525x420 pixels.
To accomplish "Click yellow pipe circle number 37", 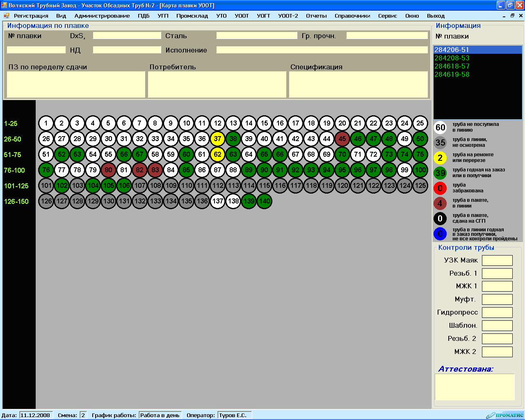I will 217,139.
